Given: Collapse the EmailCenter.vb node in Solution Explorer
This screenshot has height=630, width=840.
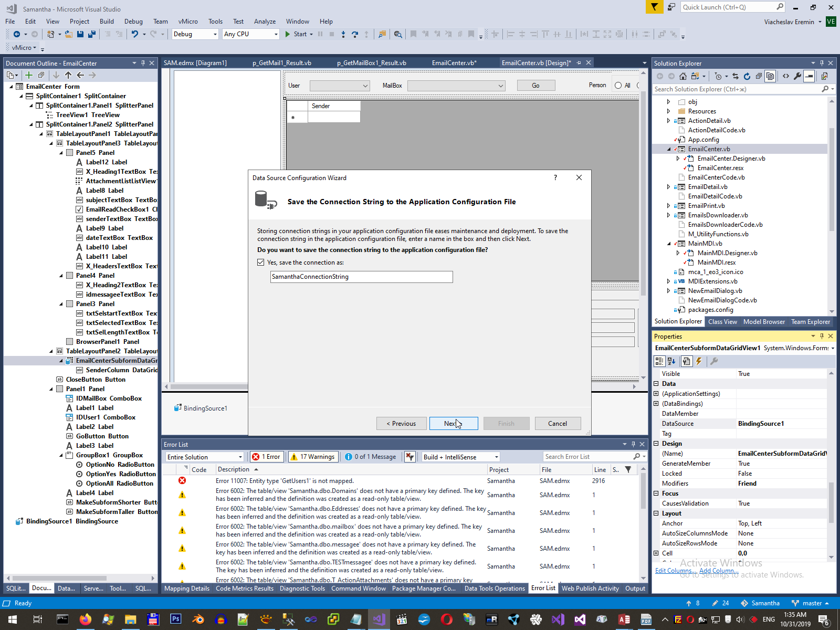Looking at the screenshot, I should click(x=669, y=149).
